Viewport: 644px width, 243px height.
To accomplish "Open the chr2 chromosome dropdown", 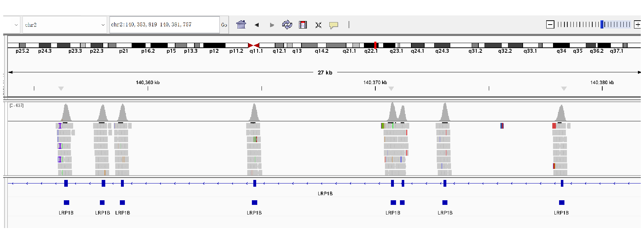I will tap(65, 25).
